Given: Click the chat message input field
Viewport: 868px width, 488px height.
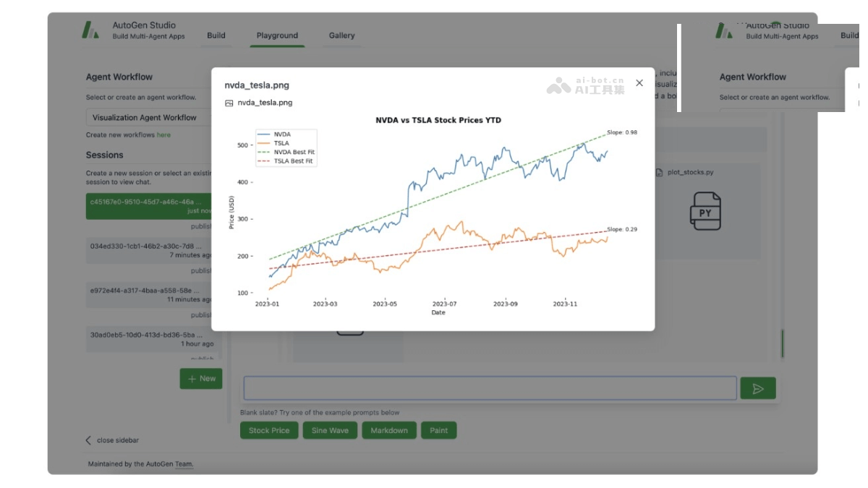Looking at the screenshot, I should coord(490,388).
